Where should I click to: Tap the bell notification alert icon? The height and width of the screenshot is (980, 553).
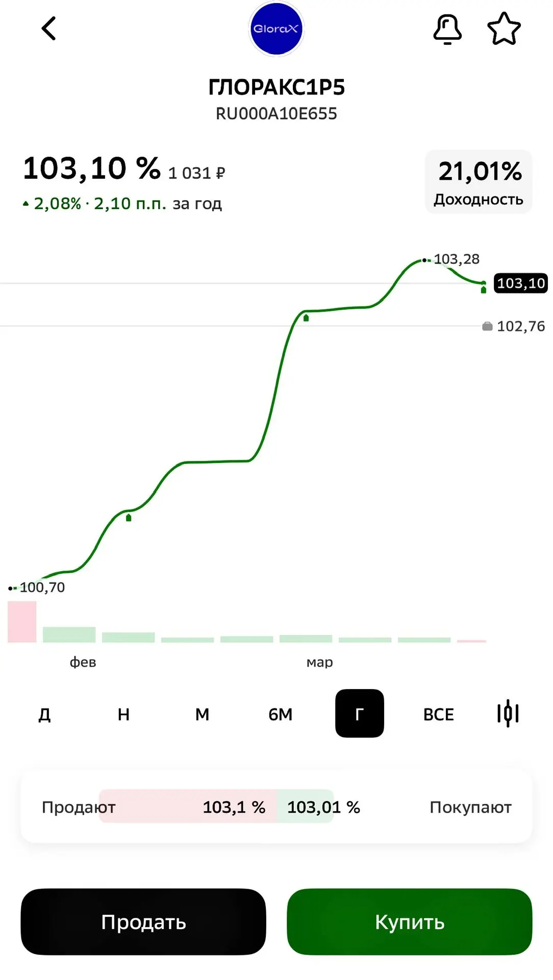(447, 29)
